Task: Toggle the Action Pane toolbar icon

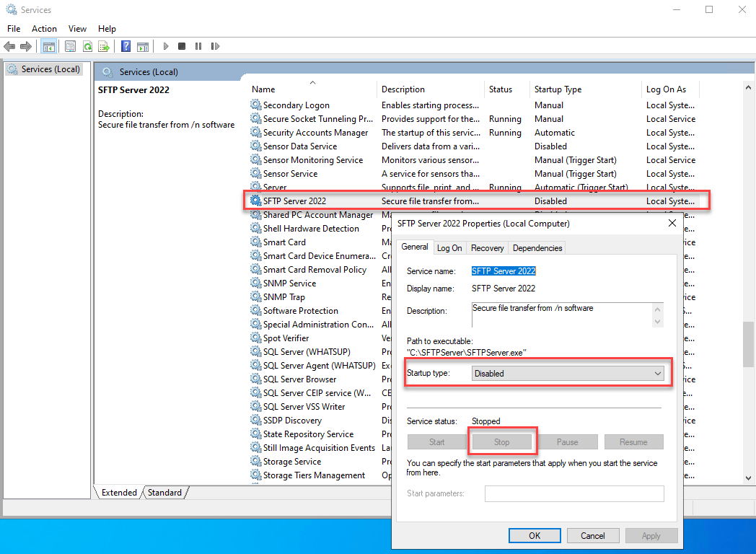Action: 143,46
